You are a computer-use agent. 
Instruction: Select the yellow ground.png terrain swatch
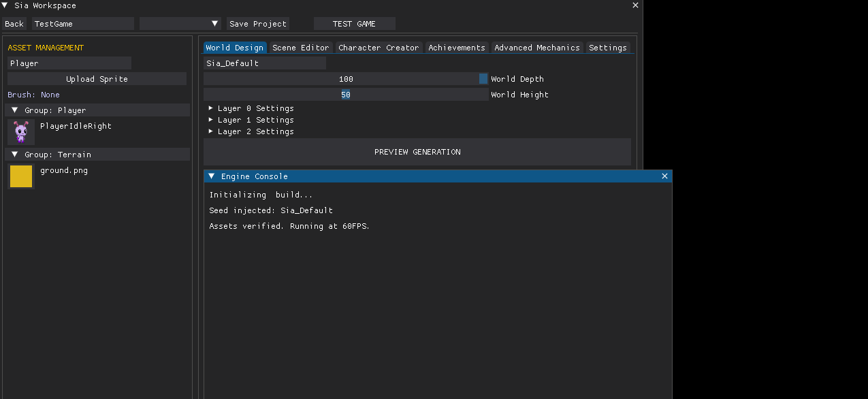point(21,176)
